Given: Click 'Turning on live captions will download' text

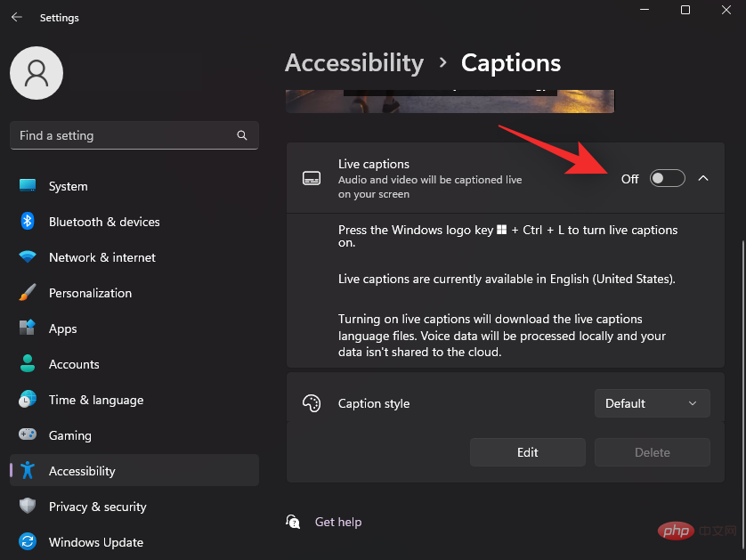Looking at the screenshot, I should click(502, 336).
